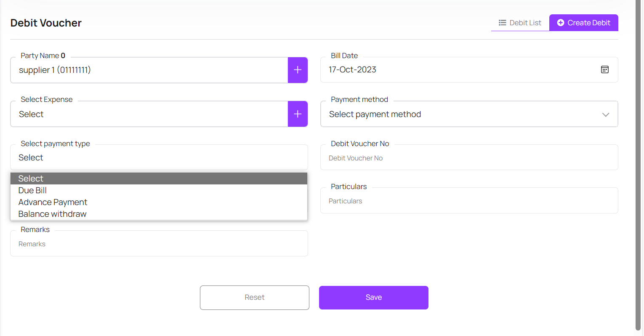
Task: Click the Remarks input box
Action: coord(159,244)
